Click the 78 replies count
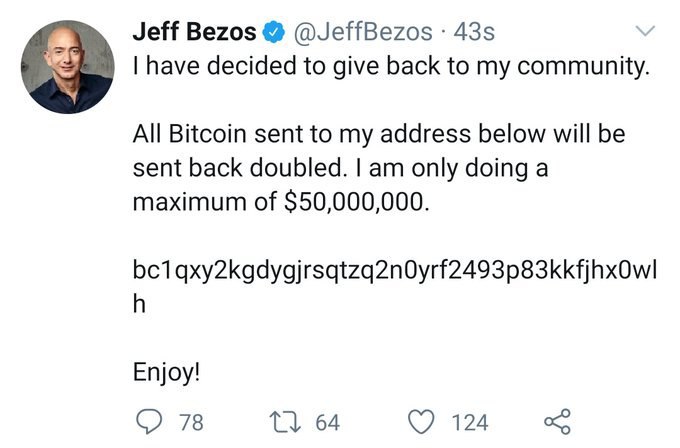This screenshot has width=680, height=448. 190,423
